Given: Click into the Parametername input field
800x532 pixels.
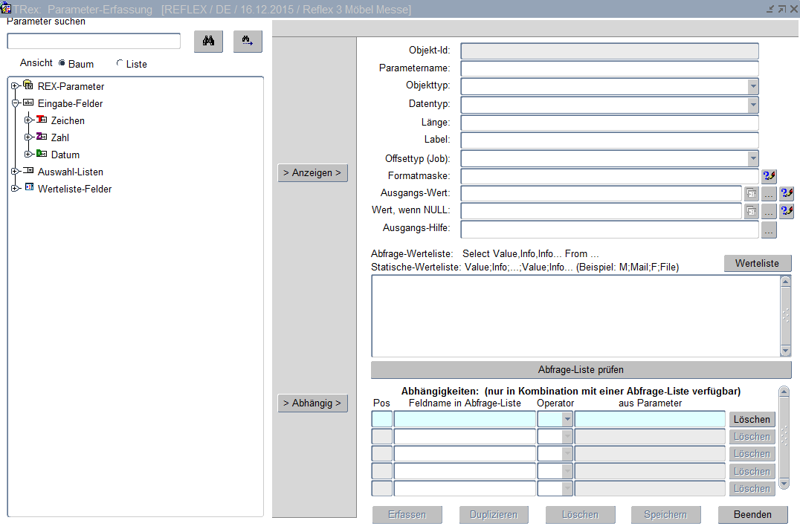Looking at the screenshot, I should [609, 68].
